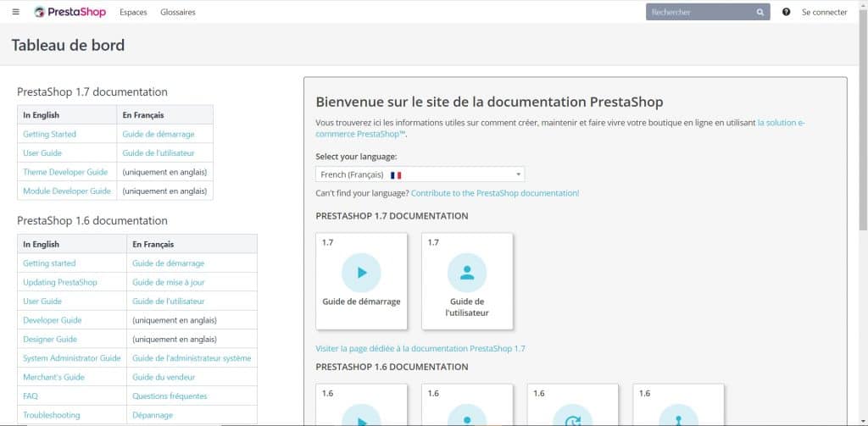Open 1.6 'Guide de démarrage' table link

(x=169, y=263)
